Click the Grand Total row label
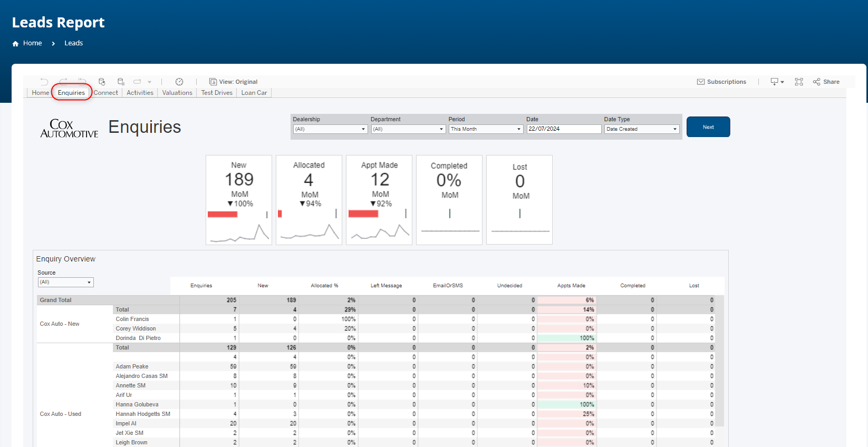 pos(55,300)
